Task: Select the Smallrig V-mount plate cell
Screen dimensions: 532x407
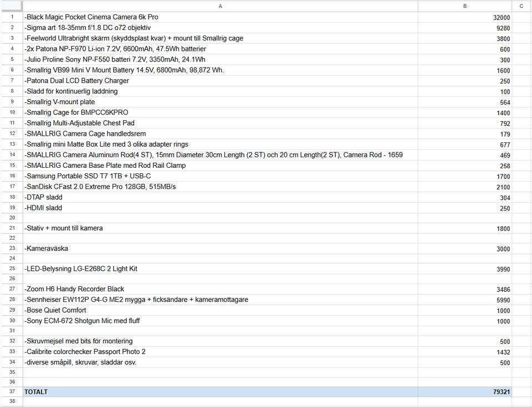Action: click(220, 102)
